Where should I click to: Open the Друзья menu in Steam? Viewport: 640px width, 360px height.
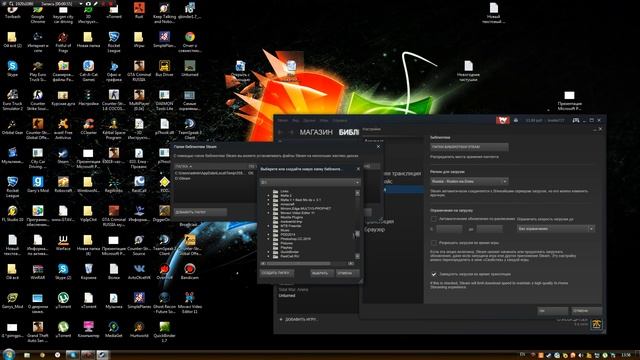tap(309, 120)
